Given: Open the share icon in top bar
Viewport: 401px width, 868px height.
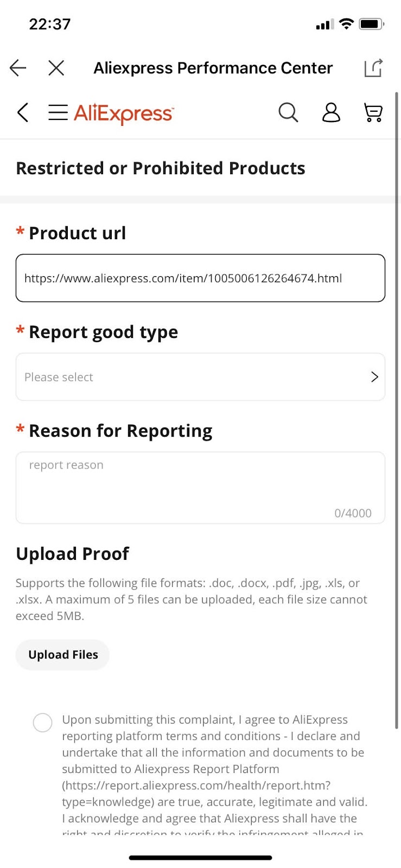Looking at the screenshot, I should (x=373, y=68).
